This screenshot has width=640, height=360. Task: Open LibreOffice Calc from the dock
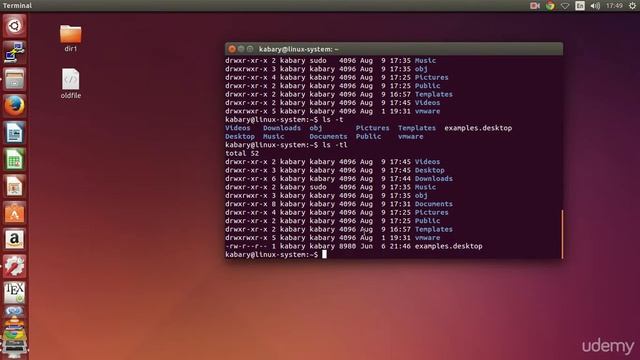(14, 159)
